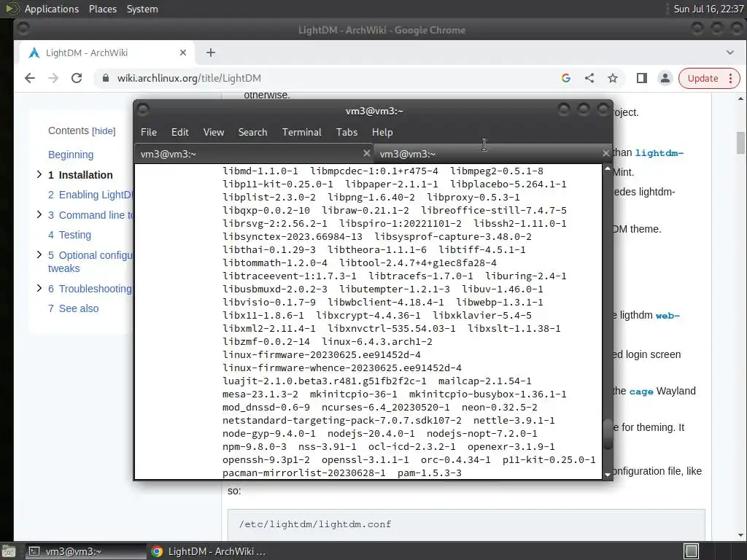
Task: Click the terminal window menu button
Action: (143, 111)
